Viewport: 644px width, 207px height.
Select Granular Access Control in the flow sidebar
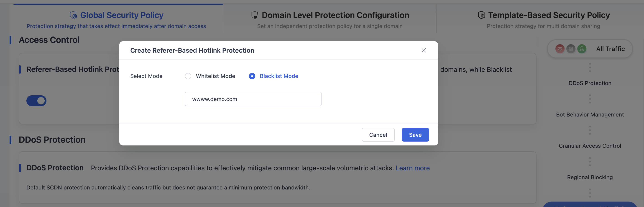pyautogui.click(x=590, y=146)
